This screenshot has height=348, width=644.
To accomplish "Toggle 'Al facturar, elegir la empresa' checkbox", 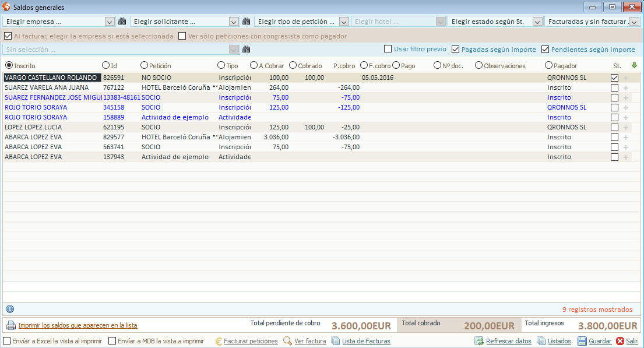I will pyautogui.click(x=8, y=36).
